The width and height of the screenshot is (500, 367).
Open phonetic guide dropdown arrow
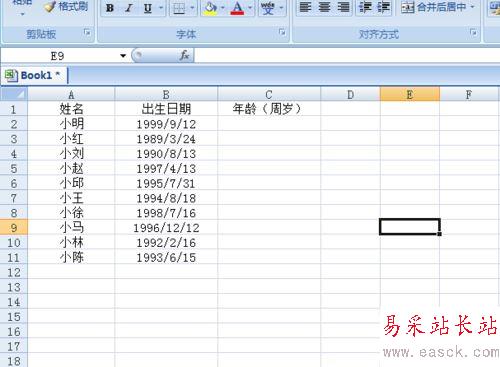pos(281,8)
